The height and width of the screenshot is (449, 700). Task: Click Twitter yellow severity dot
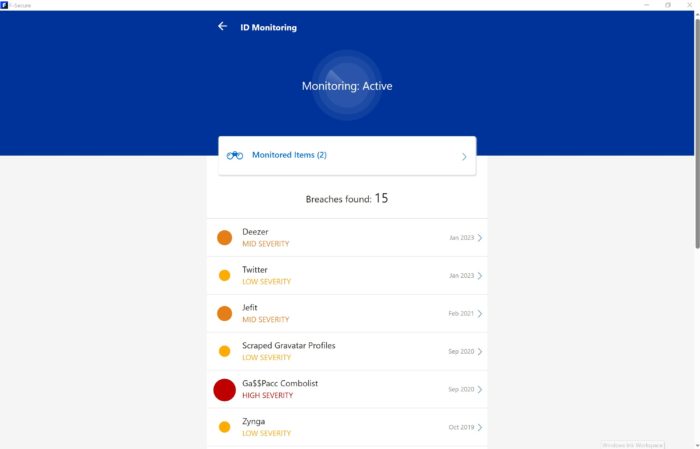(225, 275)
